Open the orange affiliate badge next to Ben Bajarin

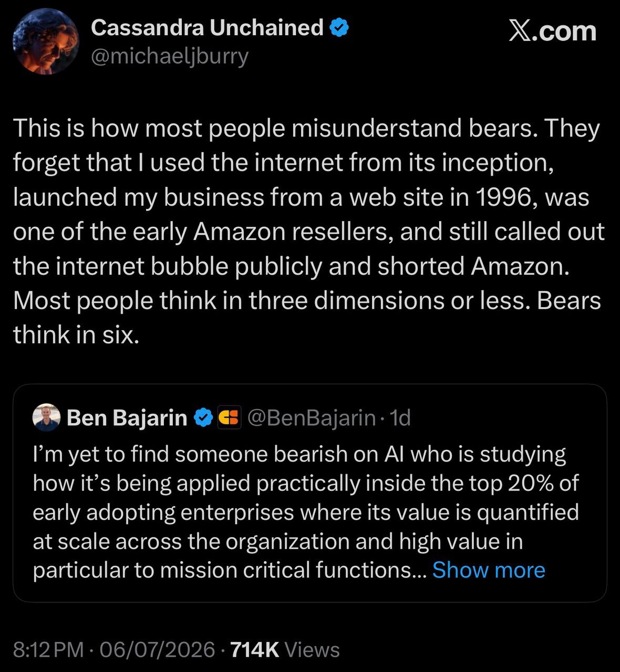pyautogui.click(x=229, y=418)
